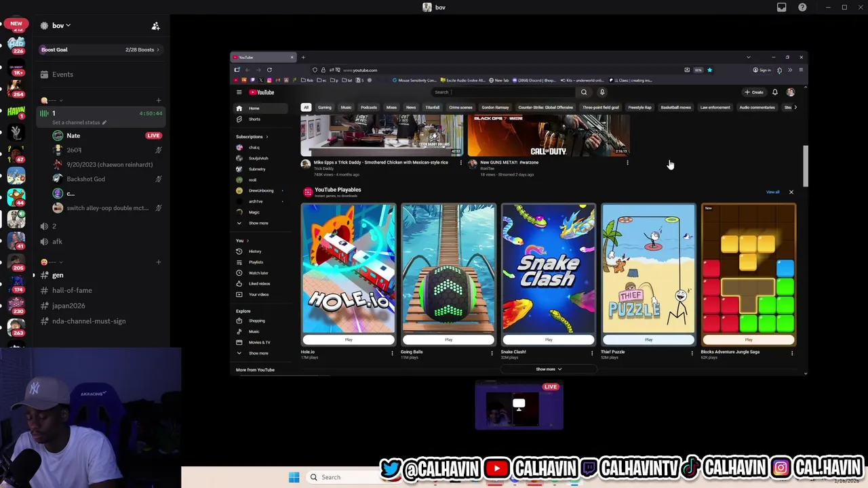Screen dimensions: 868x488
Task: Open the Call of Duty video thumbnail
Action: point(549,136)
